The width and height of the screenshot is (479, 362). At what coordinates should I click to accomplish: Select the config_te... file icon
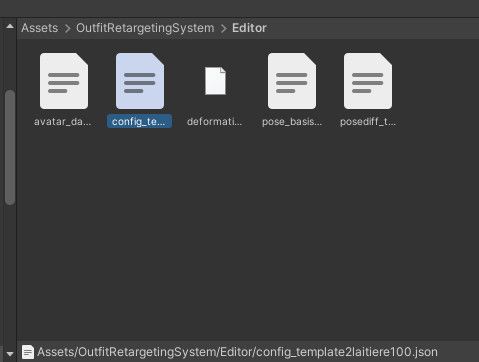click(x=140, y=81)
